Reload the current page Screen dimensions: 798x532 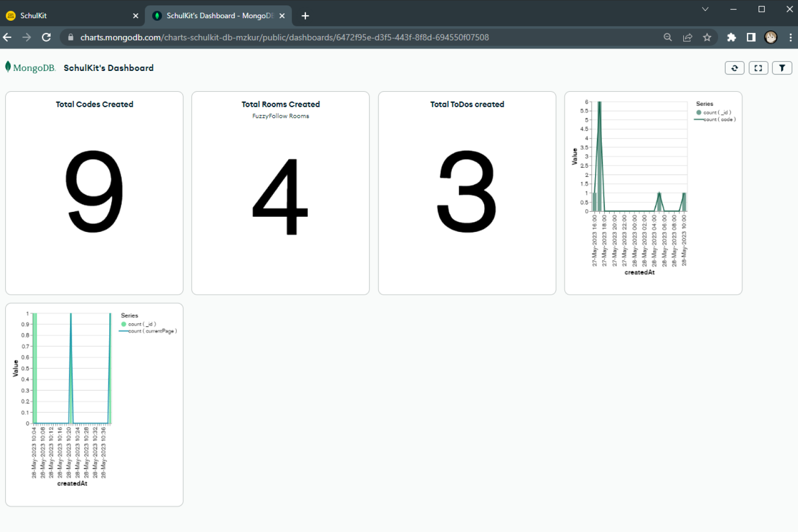[x=46, y=37]
